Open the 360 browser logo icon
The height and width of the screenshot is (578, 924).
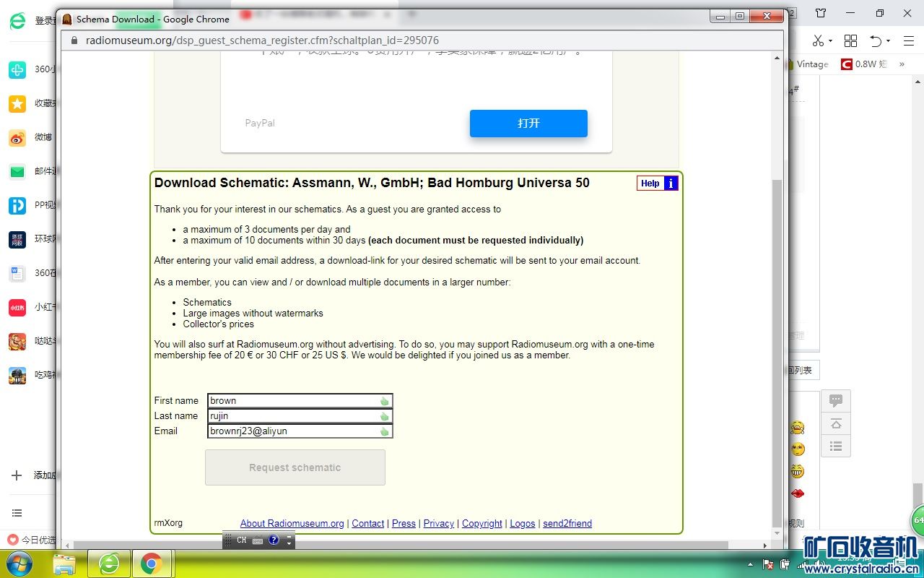(x=17, y=21)
